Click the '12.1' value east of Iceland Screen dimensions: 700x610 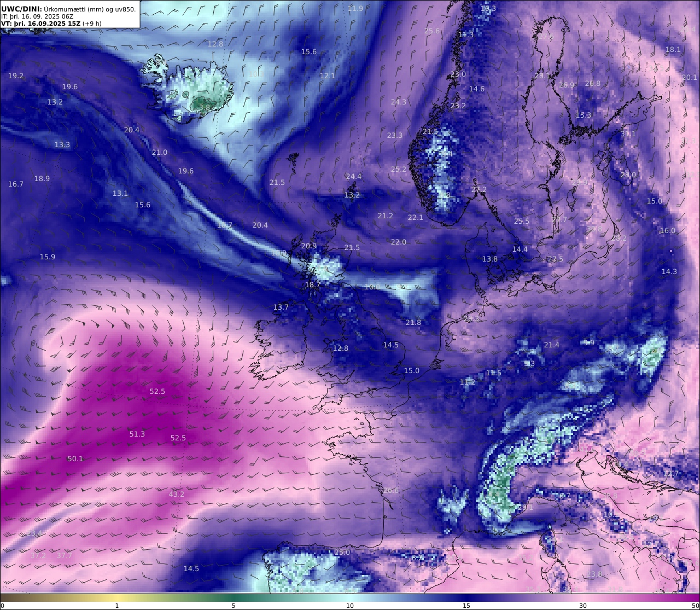click(x=328, y=76)
